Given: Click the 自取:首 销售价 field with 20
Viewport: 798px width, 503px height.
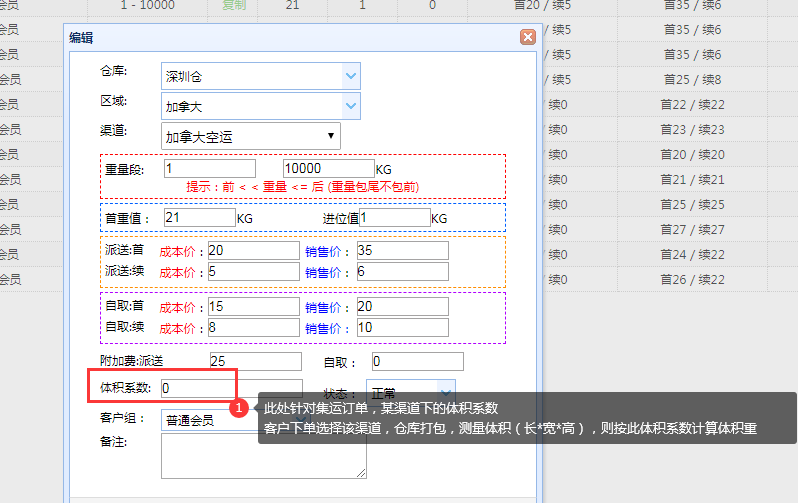Looking at the screenshot, I should tap(403, 306).
